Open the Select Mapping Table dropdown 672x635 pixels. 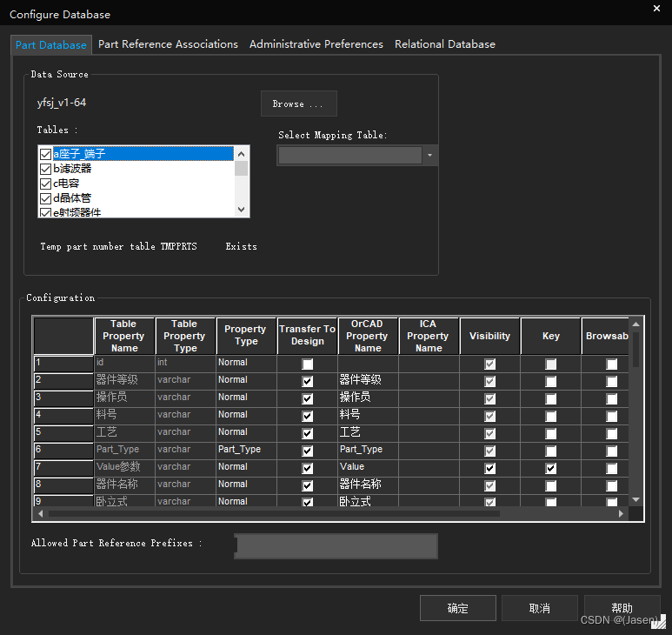(429, 156)
